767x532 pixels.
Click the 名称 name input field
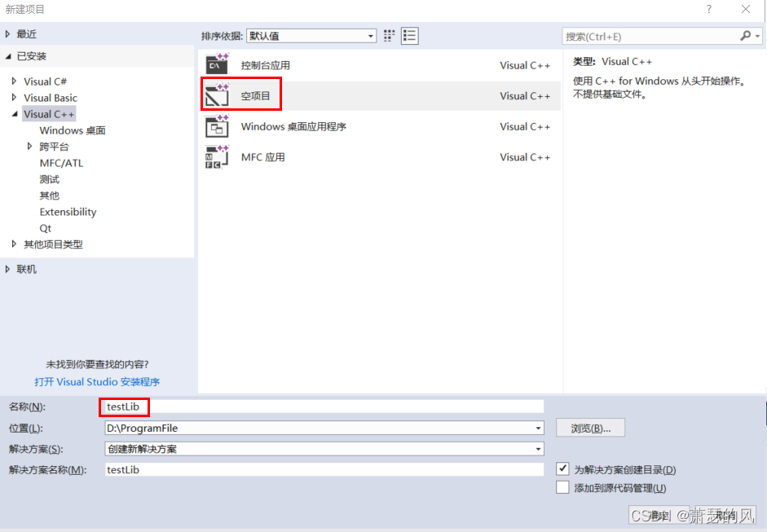[324, 407]
